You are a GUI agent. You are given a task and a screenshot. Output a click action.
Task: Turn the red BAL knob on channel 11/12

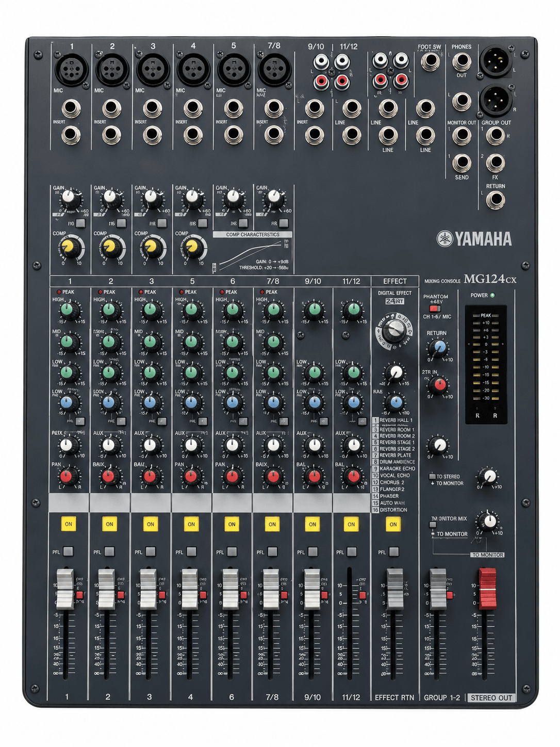353,476
